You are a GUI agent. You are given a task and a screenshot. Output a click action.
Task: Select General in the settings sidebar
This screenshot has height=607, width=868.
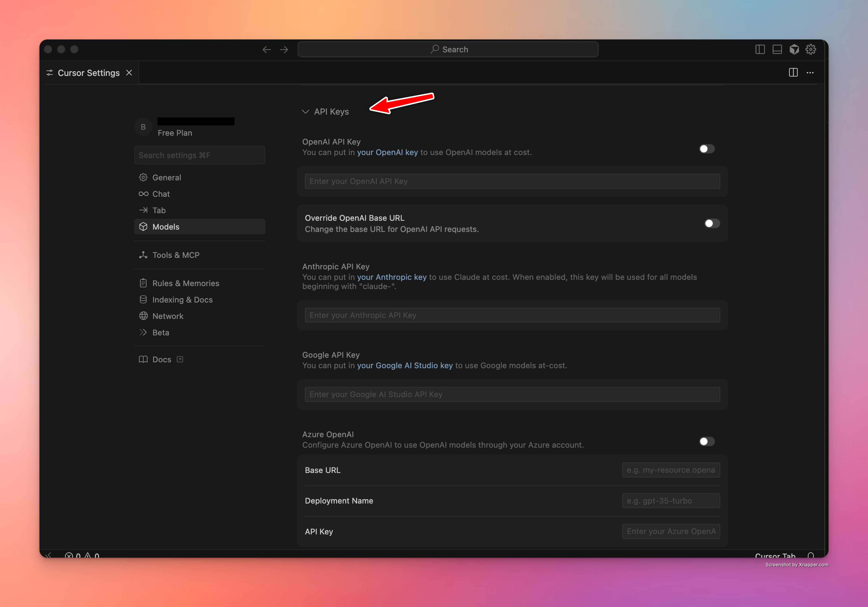(166, 178)
